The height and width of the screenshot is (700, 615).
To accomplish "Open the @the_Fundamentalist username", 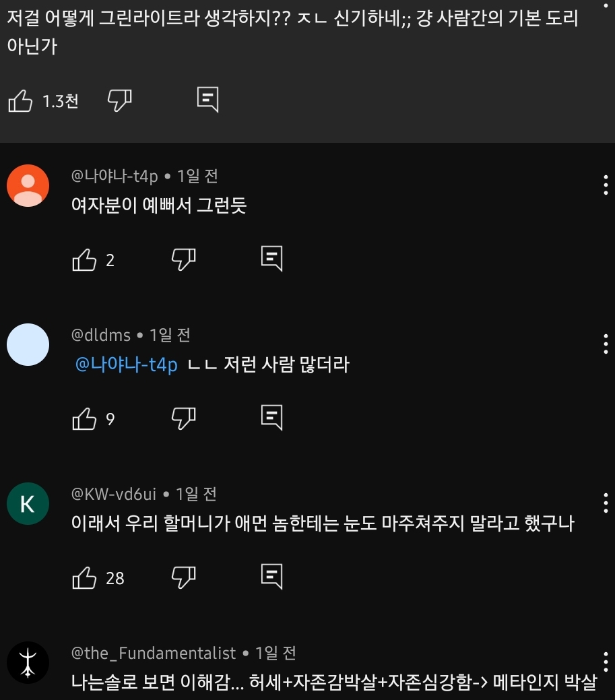I will [154, 653].
